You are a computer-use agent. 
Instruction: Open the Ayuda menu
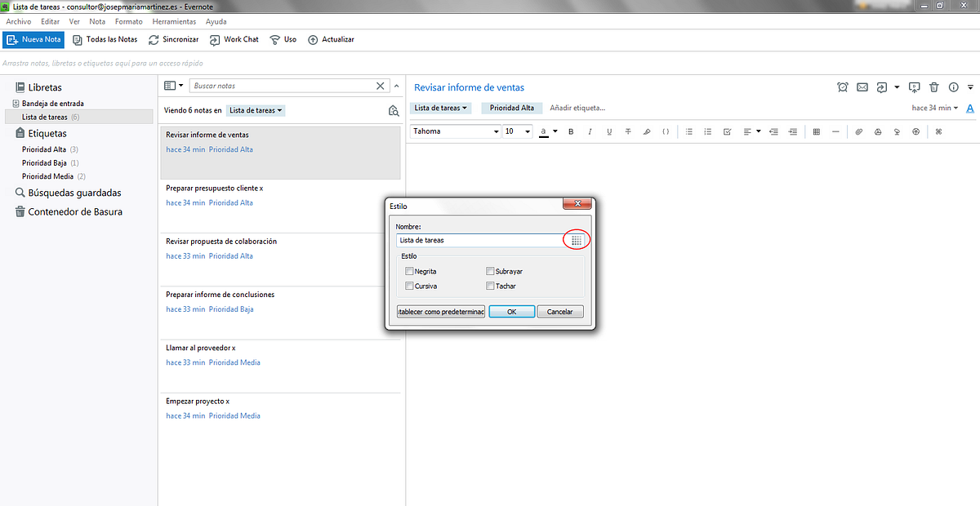point(216,21)
